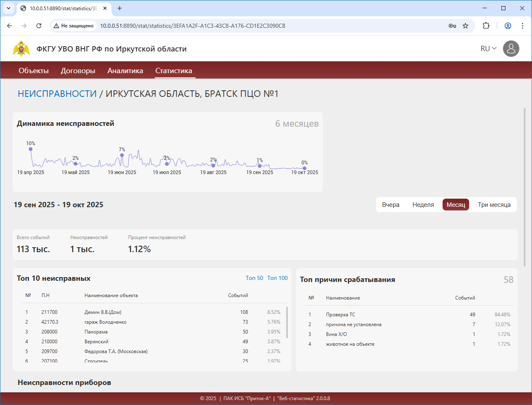Viewport: 532px width, 405px height.
Task: Open the Топ 50 link
Action: pos(254,278)
